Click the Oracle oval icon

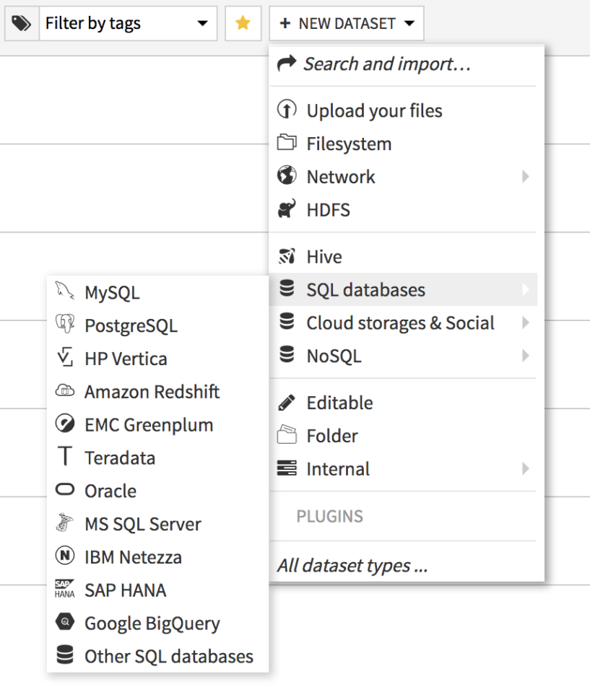pyautogui.click(x=65, y=489)
